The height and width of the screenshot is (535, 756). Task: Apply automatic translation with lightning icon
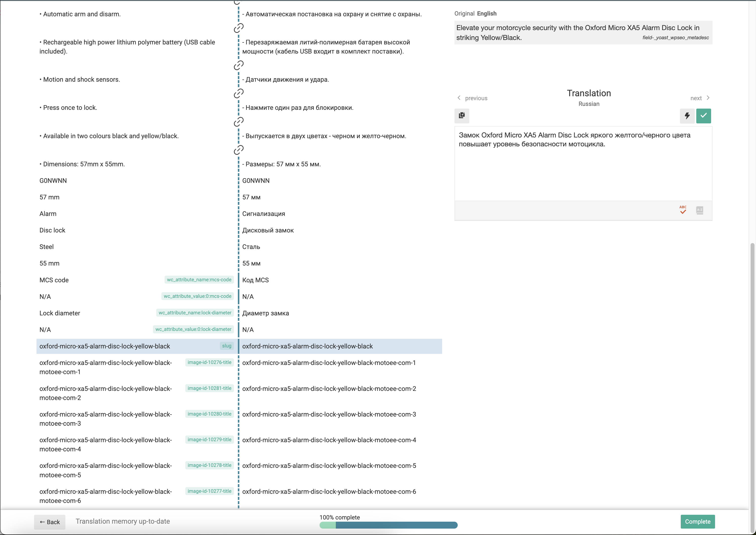point(687,116)
